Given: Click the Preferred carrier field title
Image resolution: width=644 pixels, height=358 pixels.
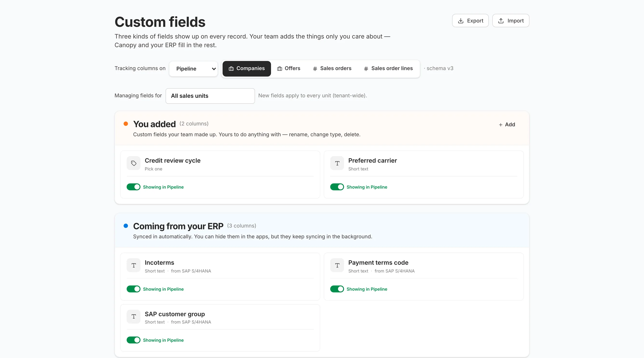Looking at the screenshot, I should pos(373,160).
